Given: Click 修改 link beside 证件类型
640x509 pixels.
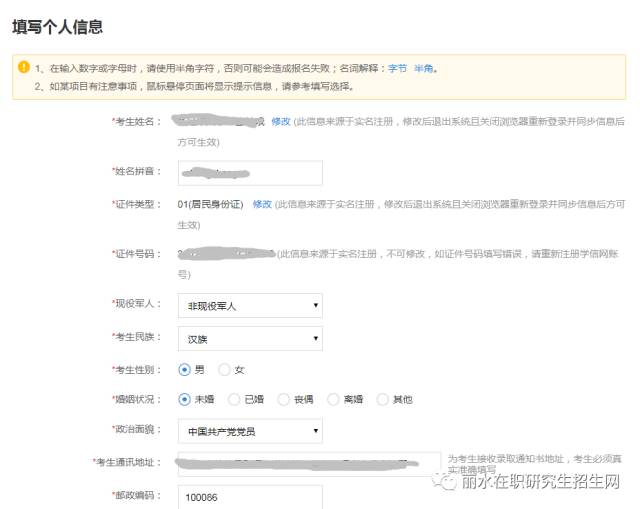Looking at the screenshot, I should tap(262, 204).
